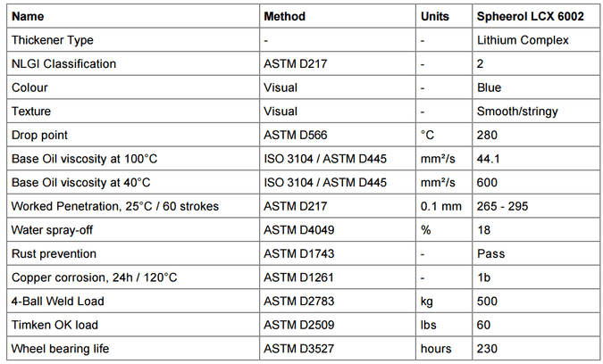Click the 'ASTM D566' method cell

tap(294, 135)
